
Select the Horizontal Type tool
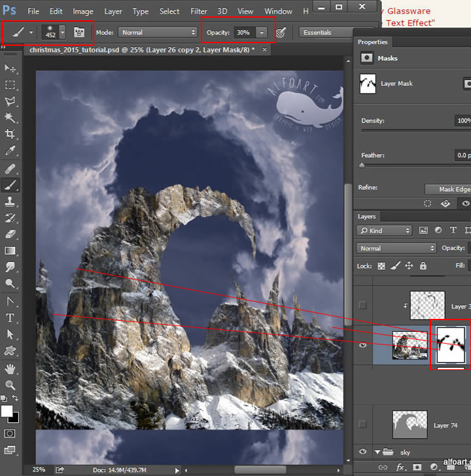10,318
